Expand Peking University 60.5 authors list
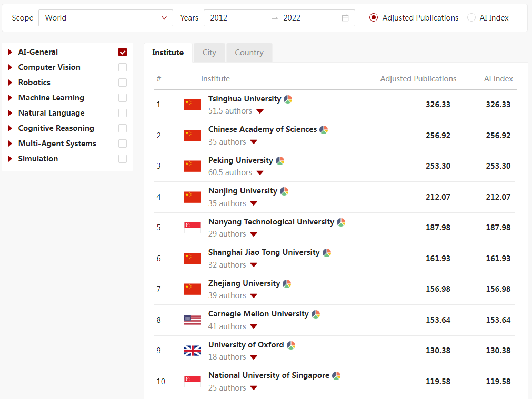 [x=260, y=173]
